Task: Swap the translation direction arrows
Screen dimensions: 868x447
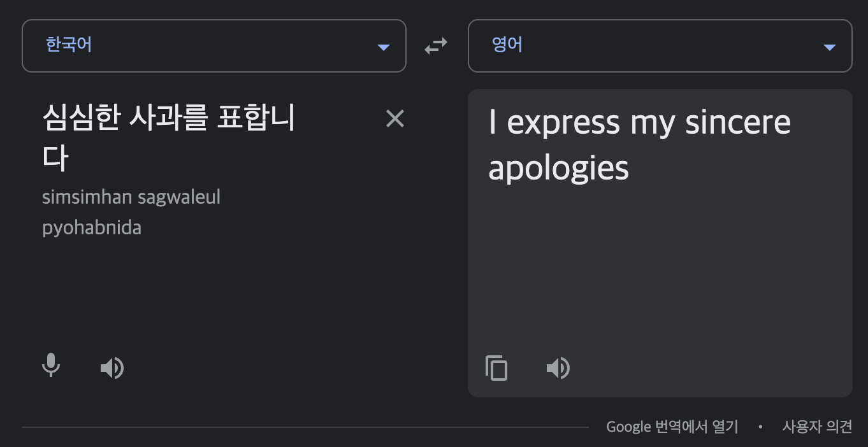Action: pos(437,46)
